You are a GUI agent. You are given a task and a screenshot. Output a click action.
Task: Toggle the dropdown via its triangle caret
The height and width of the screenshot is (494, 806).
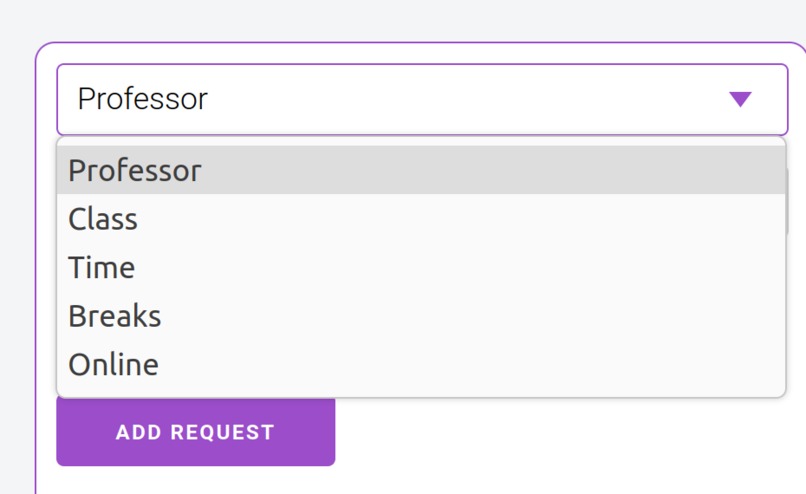[740, 99]
